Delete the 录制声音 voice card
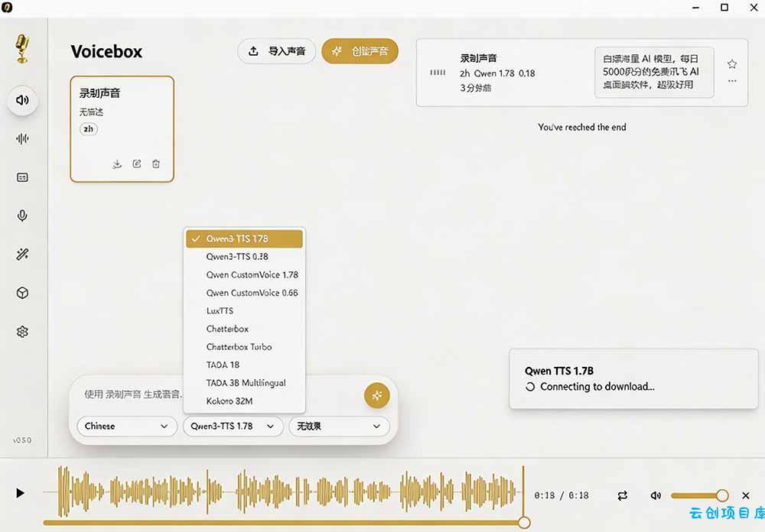The image size is (765, 532). click(155, 164)
